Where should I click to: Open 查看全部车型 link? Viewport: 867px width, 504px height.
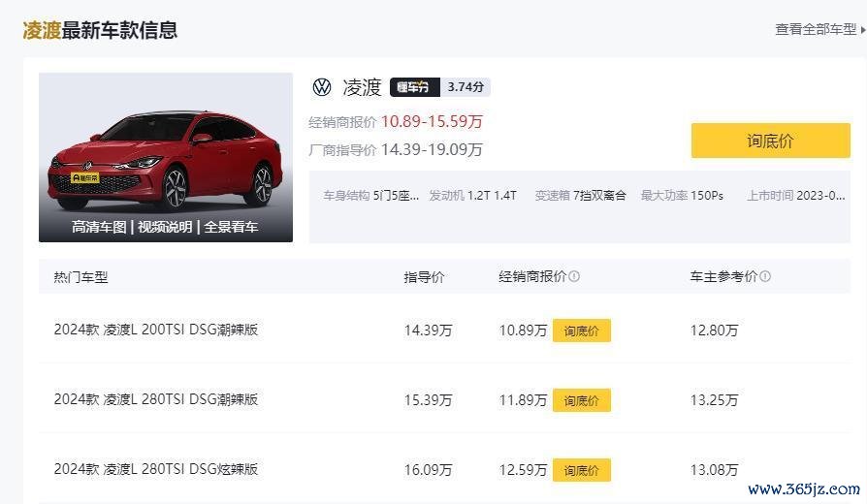[816, 29]
